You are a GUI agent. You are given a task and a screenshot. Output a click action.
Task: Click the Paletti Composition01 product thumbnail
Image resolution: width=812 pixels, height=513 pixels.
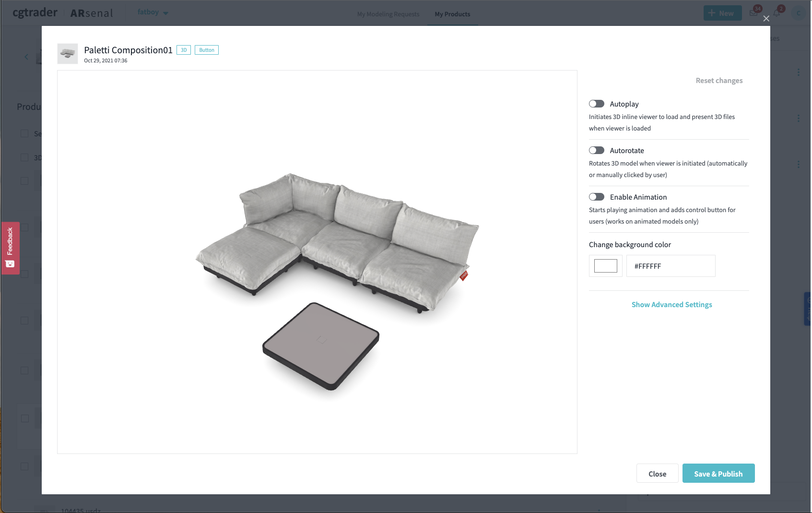coord(68,54)
